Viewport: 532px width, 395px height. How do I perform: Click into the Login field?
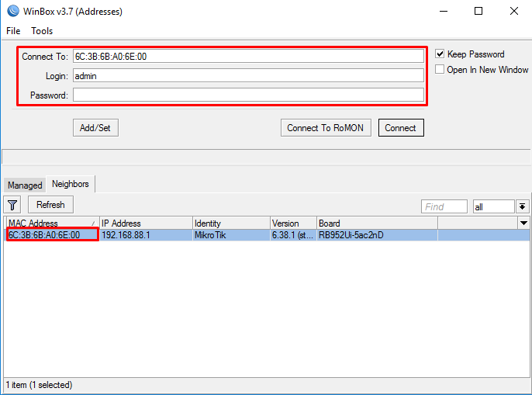[x=248, y=76]
